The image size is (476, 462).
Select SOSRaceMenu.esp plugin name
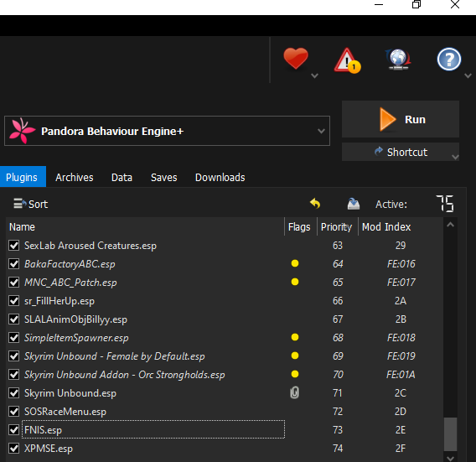coord(65,412)
